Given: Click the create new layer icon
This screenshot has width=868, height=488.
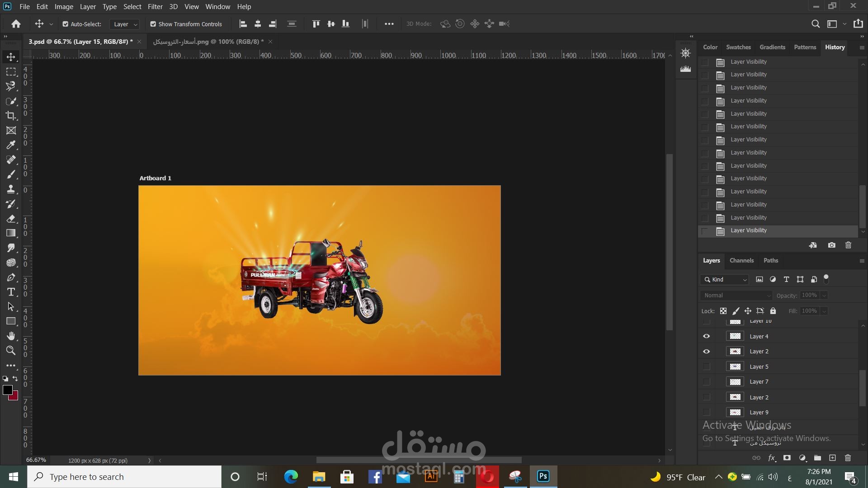Looking at the screenshot, I should pyautogui.click(x=832, y=458).
